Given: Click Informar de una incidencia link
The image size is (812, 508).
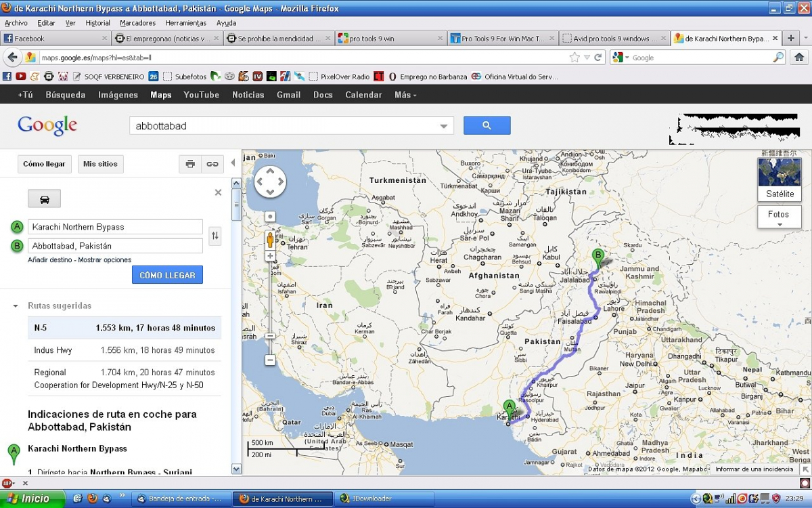Looking at the screenshot, I should pos(754,469).
